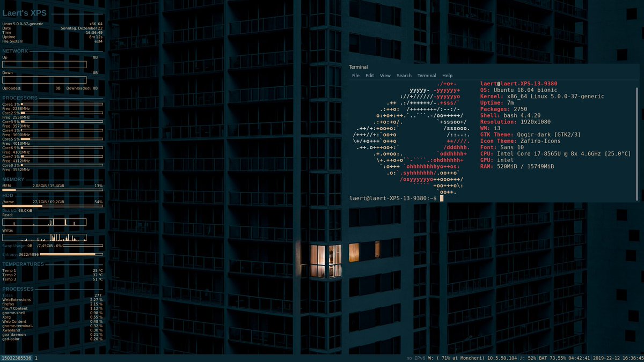Click the conky time value 16:36:49
Screen dimensions: 644x362
pyautogui.click(x=94, y=33)
